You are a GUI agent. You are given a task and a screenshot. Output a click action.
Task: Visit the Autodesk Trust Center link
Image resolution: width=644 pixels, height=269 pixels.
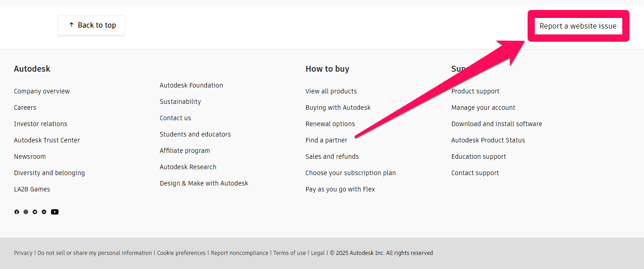pyautogui.click(x=47, y=140)
